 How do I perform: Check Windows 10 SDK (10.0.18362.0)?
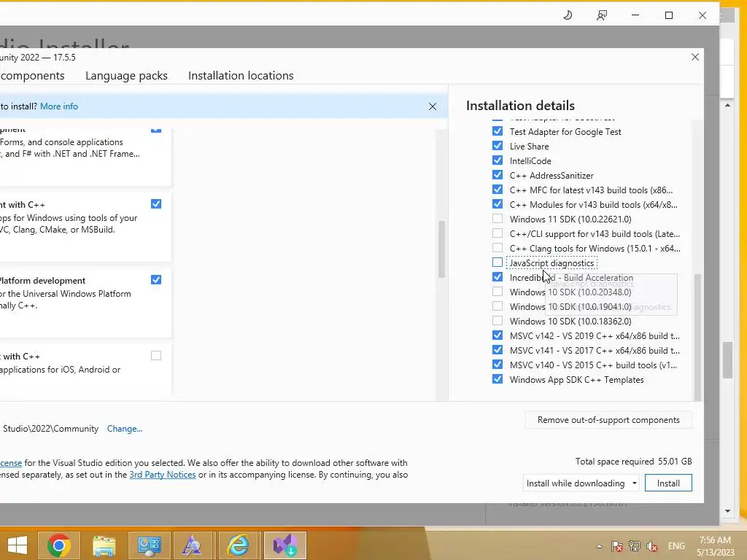coord(498,321)
